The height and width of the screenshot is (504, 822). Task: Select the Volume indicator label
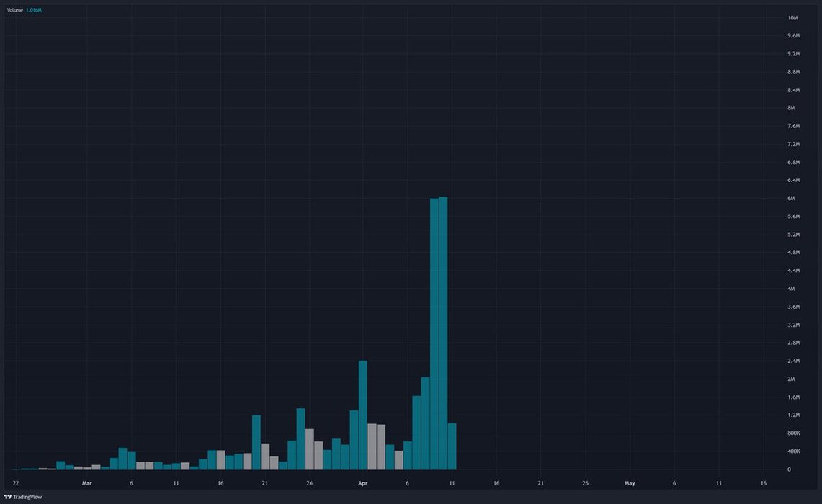pos(14,10)
